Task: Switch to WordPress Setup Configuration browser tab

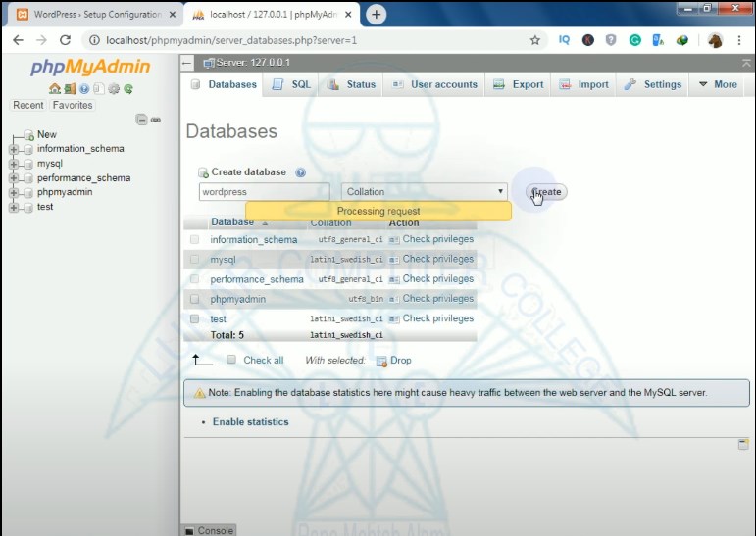Action: (x=96, y=15)
